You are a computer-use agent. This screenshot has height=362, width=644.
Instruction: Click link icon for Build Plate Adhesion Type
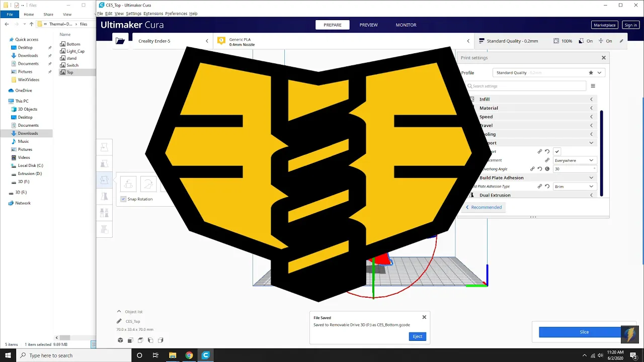click(540, 187)
